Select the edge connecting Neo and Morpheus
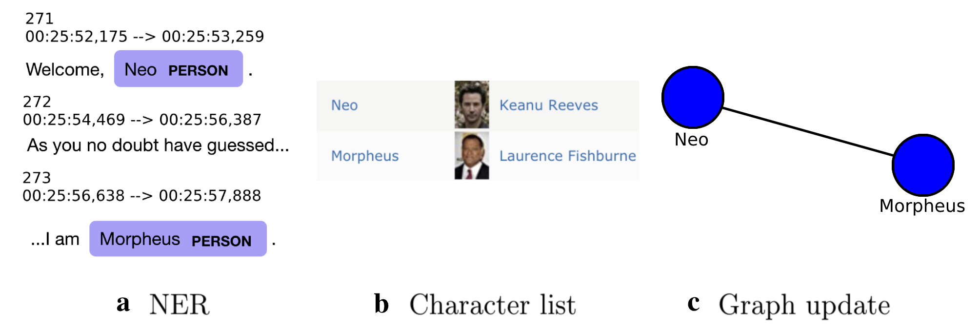This screenshot has height=332, width=980. pyautogui.click(x=808, y=132)
